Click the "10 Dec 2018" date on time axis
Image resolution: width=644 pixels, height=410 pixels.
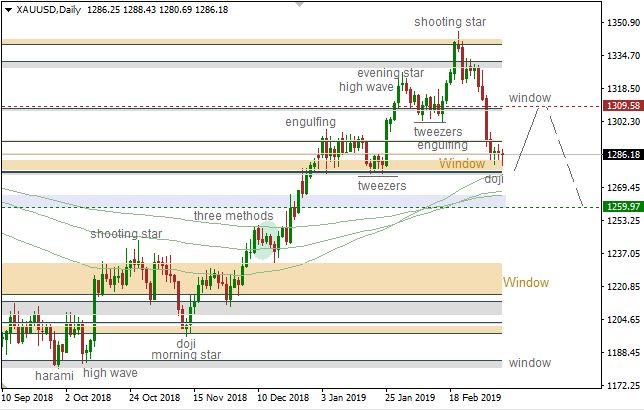286,397
